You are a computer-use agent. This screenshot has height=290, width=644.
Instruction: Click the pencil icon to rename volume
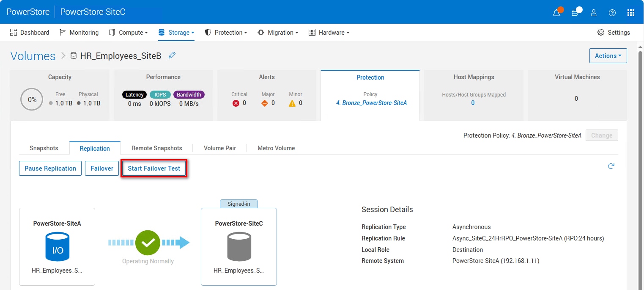172,55
